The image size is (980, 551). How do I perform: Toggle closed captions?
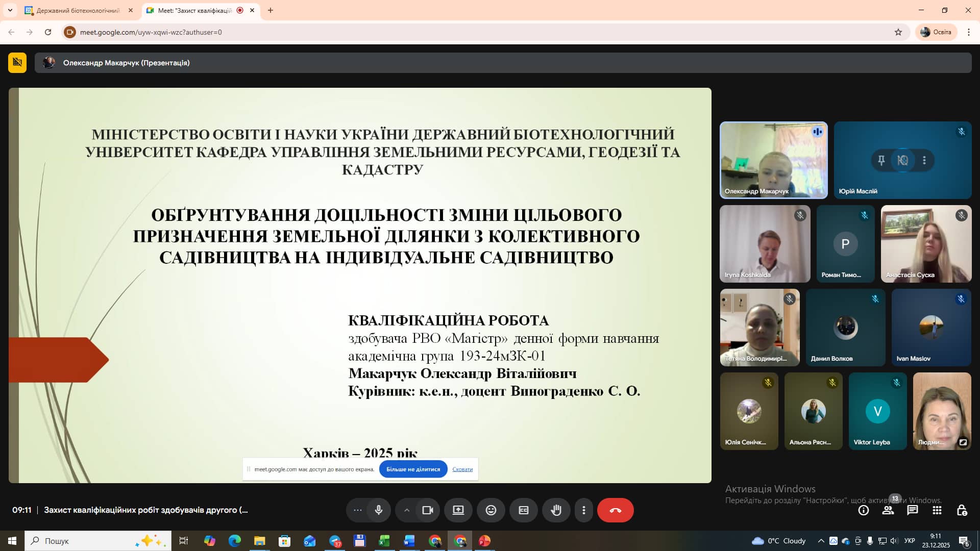click(523, 510)
